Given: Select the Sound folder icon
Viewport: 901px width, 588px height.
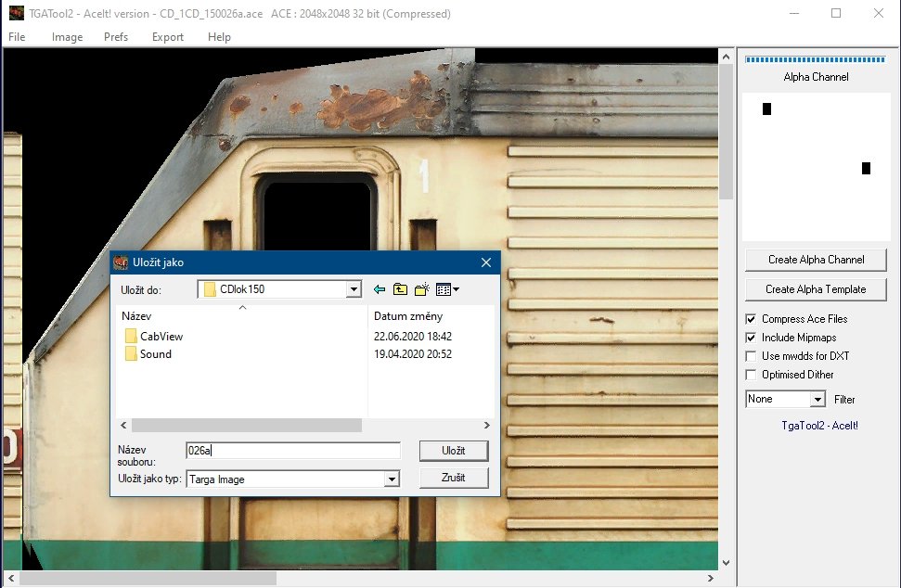Looking at the screenshot, I should tap(131, 353).
